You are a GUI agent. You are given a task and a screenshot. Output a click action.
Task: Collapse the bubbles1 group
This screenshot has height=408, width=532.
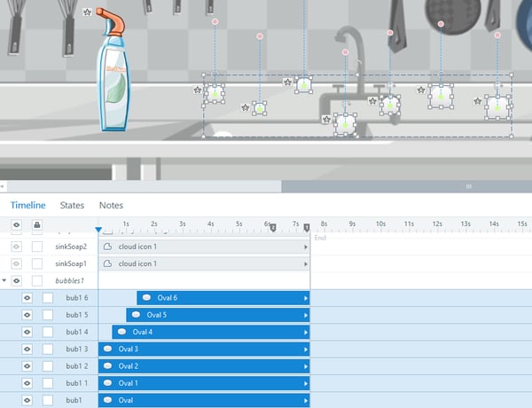(4, 280)
